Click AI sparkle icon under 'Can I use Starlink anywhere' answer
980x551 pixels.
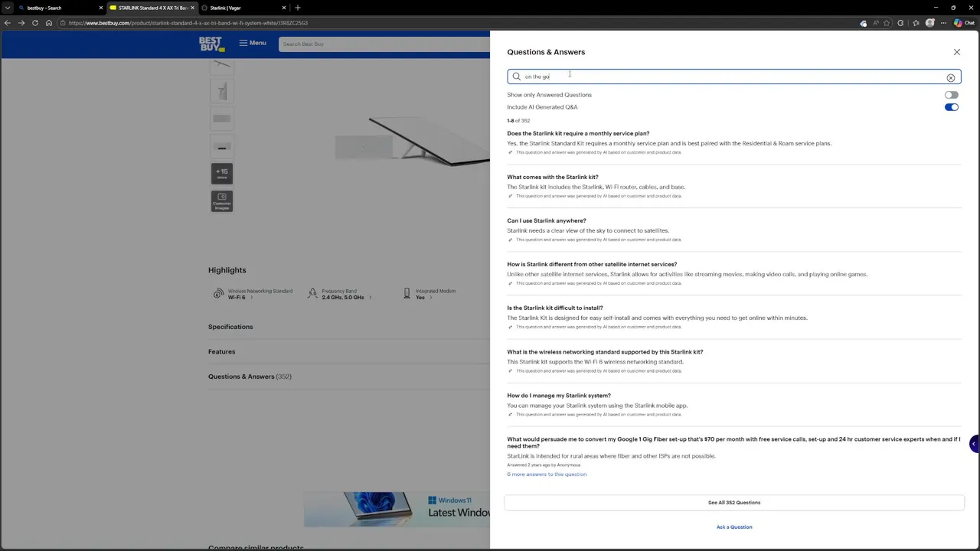click(x=511, y=240)
